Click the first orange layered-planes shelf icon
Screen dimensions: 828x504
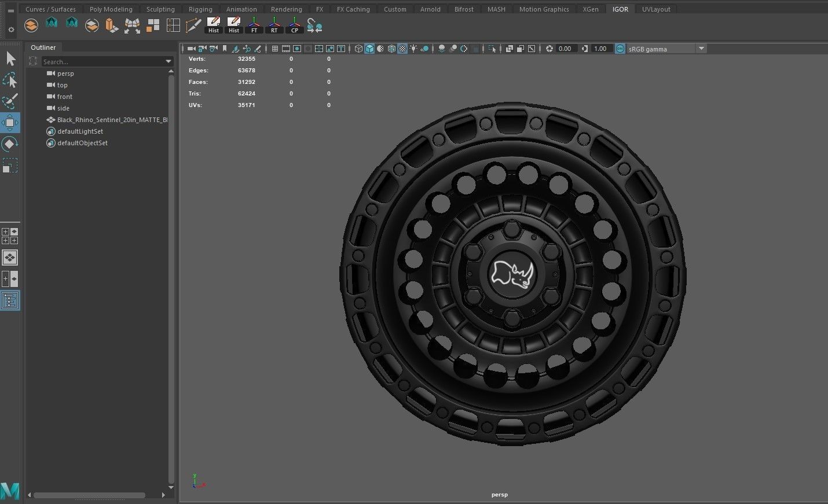click(31, 25)
